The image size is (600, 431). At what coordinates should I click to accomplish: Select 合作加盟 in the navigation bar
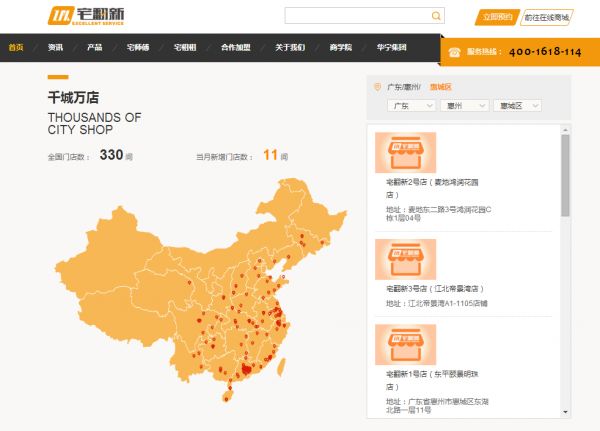(235, 47)
